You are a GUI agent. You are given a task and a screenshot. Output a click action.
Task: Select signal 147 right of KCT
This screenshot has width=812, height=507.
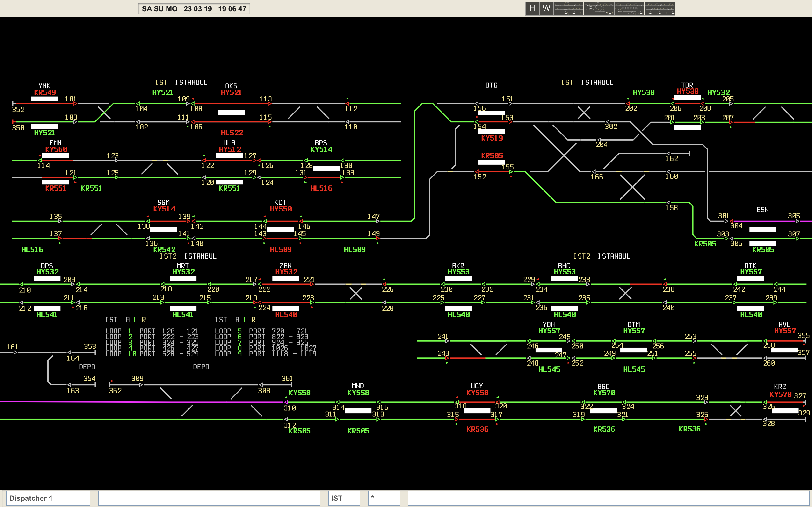coord(378,221)
